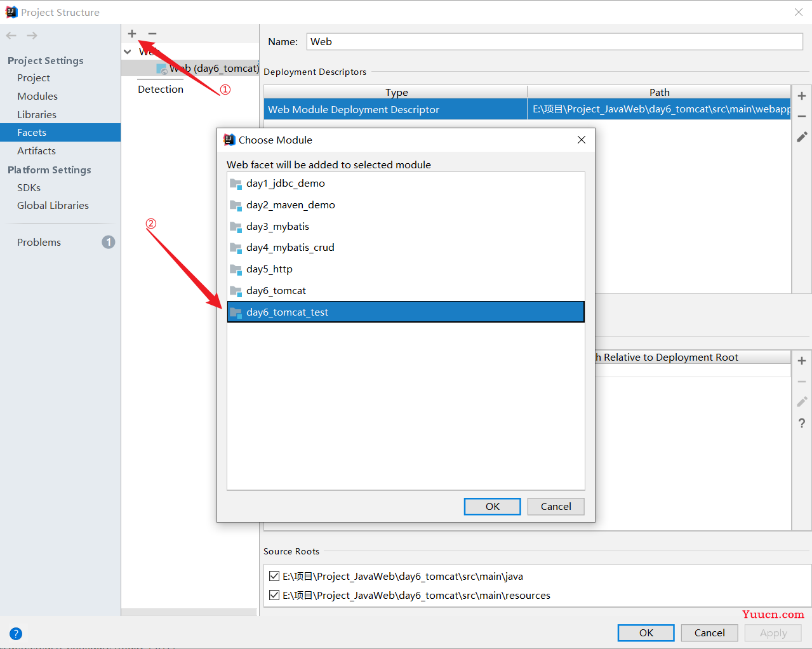This screenshot has height=649, width=812.
Task: Click the blue help icon at bottom left
Action: tap(16, 633)
